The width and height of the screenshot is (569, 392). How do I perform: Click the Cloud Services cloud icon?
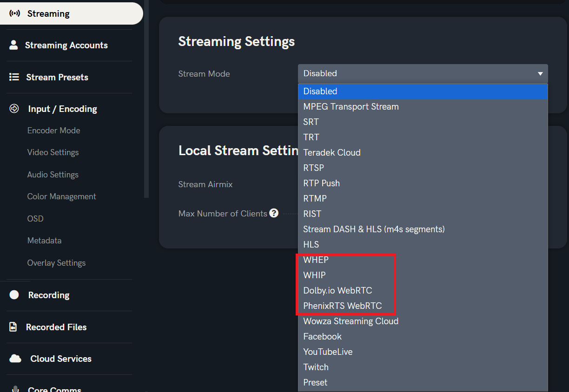pyautogui.click(x=15, y=359)
